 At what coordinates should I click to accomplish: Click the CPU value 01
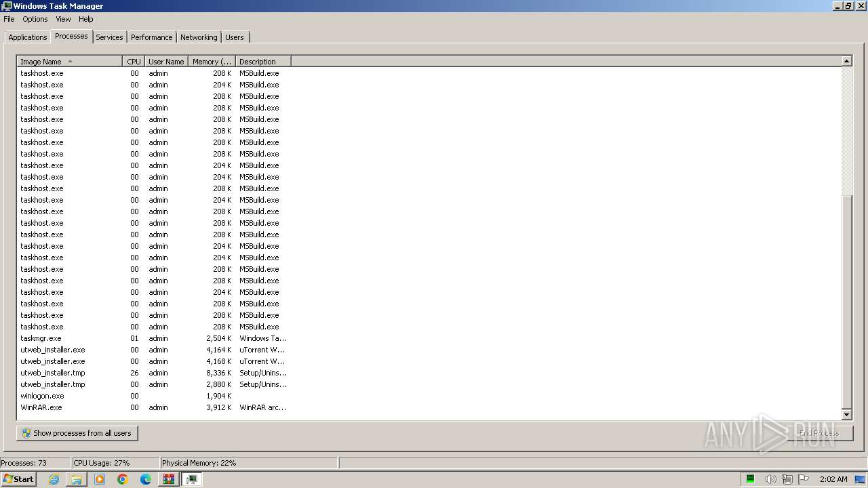[x=134, y=338]
